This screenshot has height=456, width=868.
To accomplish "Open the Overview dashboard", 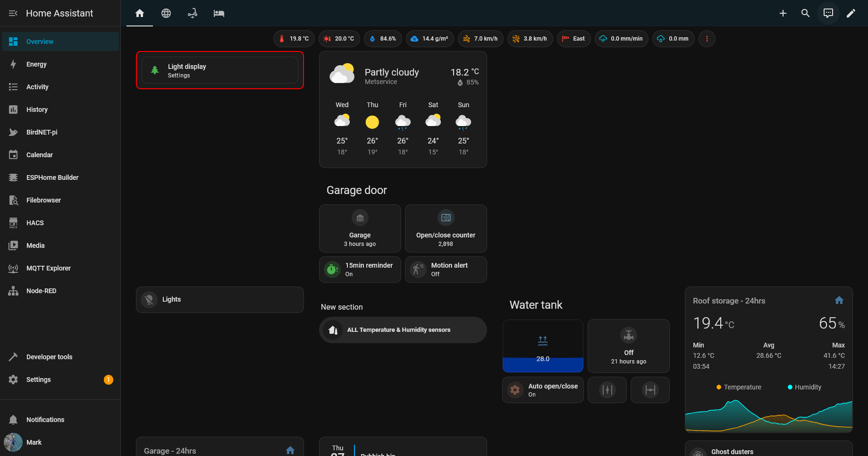I will [x=60, y=42].
